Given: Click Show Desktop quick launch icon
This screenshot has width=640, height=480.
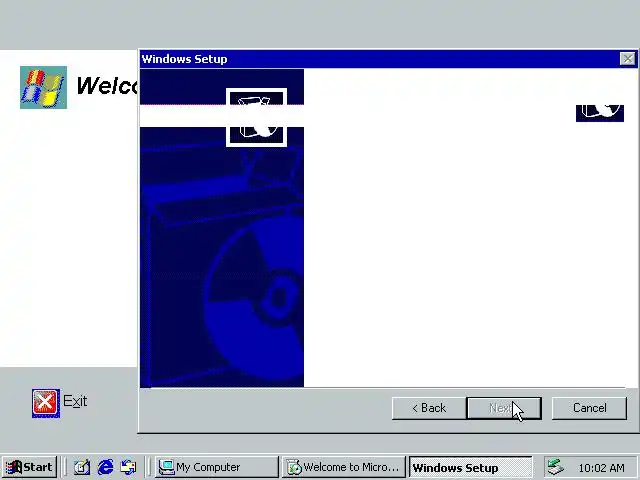Looking at the screenshot, I should 82,467.
